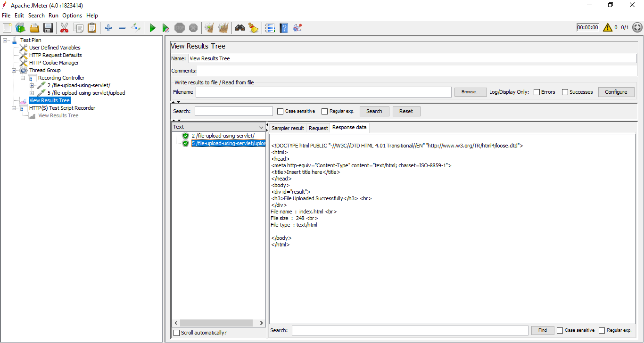644x343 pixels.
Task: Enable the Errors checkbox
Action: click(x=537, y=92)
